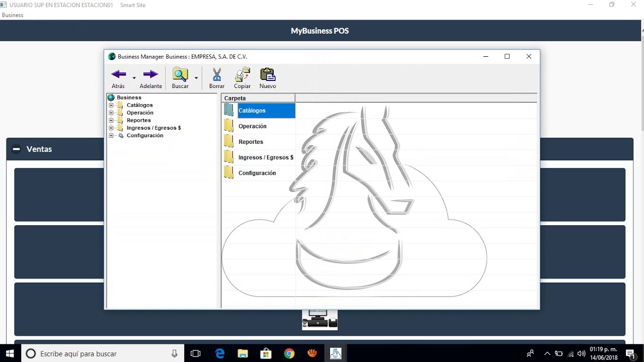Open the Business menu in Smart Site
Screen dimensions: 644x362
[x=13, y=15]
